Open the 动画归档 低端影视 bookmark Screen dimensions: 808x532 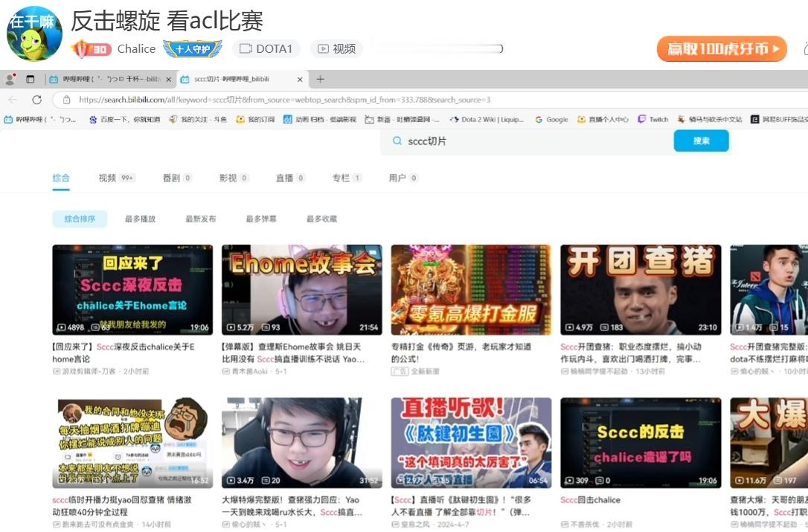[319, 119]
